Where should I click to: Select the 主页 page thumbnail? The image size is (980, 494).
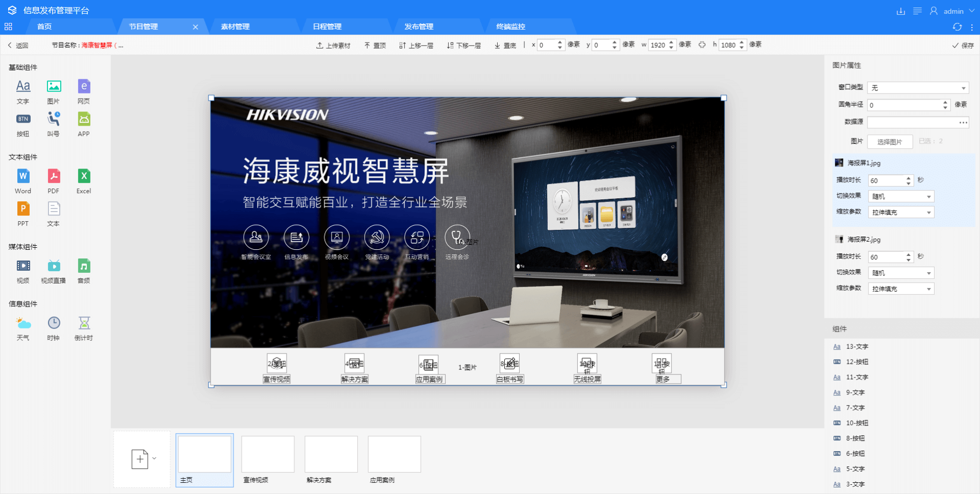[x=204, y=460]
